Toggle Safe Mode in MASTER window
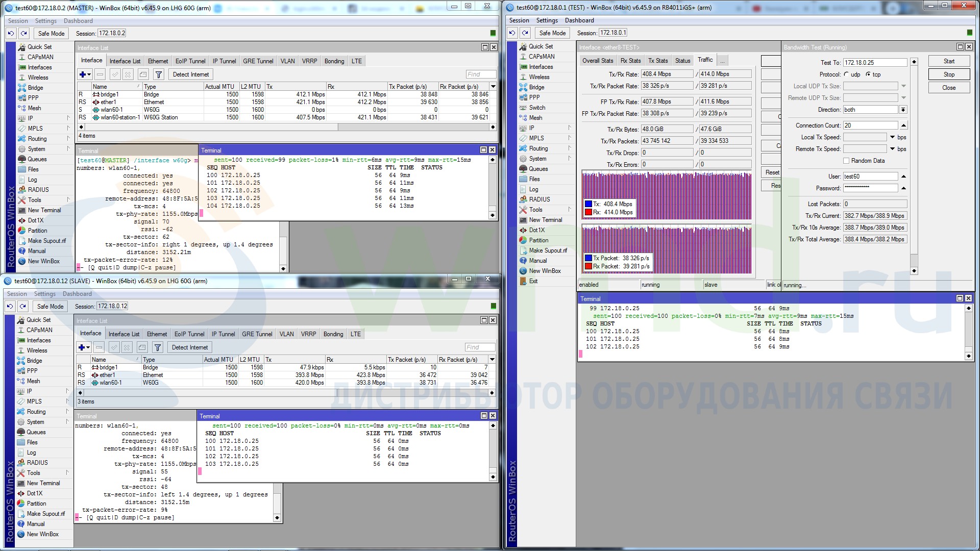 [x=51, y=33]
